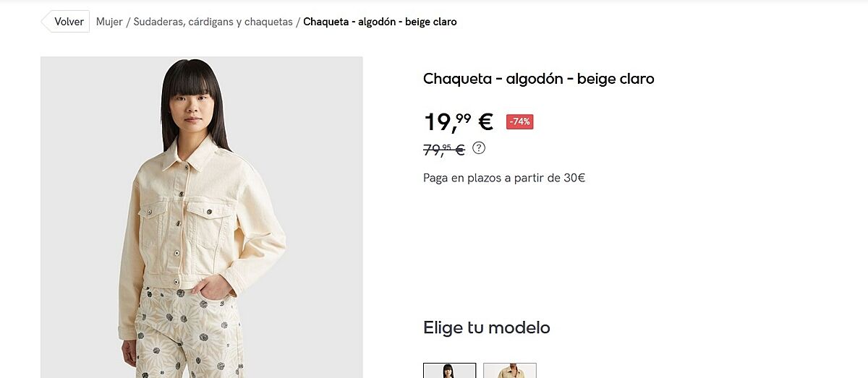Screen dimensions: 868x378
Task: Click the model's face in photo
Action: pyautogui.click(x=191, y=101)
